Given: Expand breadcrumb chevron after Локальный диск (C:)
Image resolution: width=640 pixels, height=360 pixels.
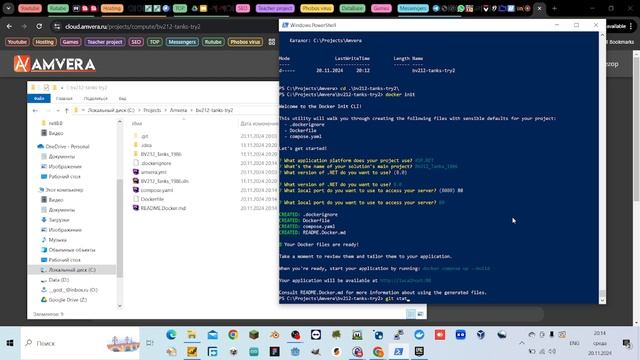Looking at the screenshot, I should (x=139, y=111).
